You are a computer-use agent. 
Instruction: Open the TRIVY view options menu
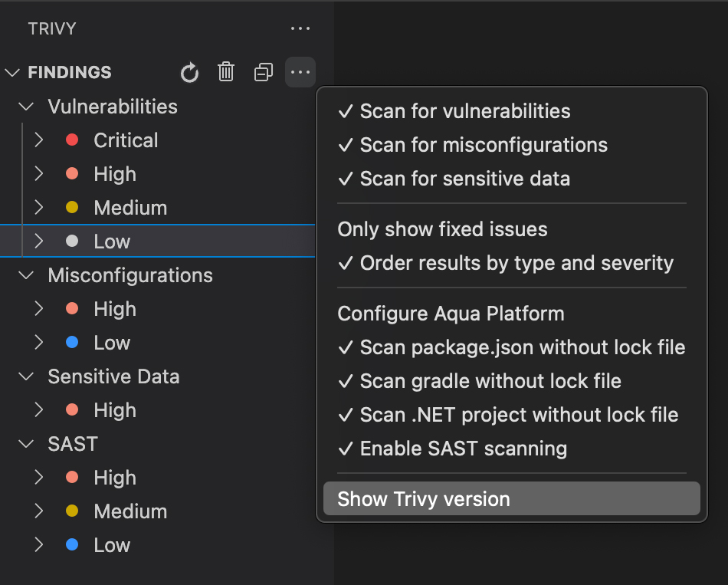[300, 28]
